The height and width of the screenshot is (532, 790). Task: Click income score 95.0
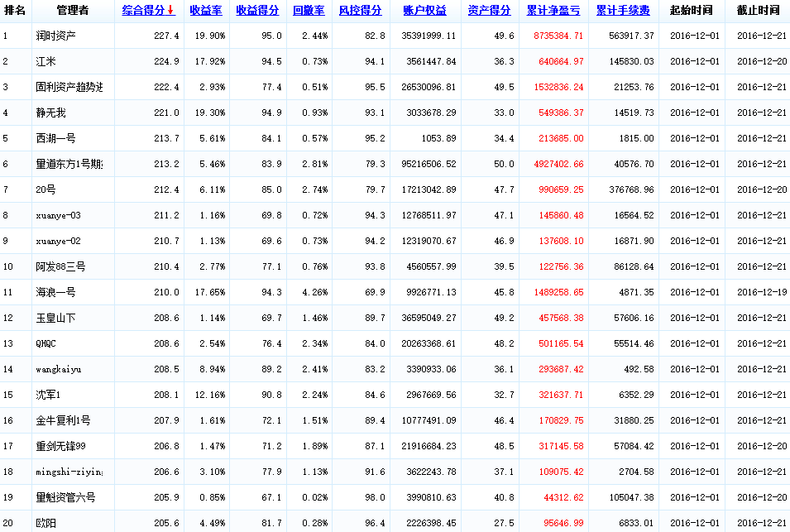(271, 36)
